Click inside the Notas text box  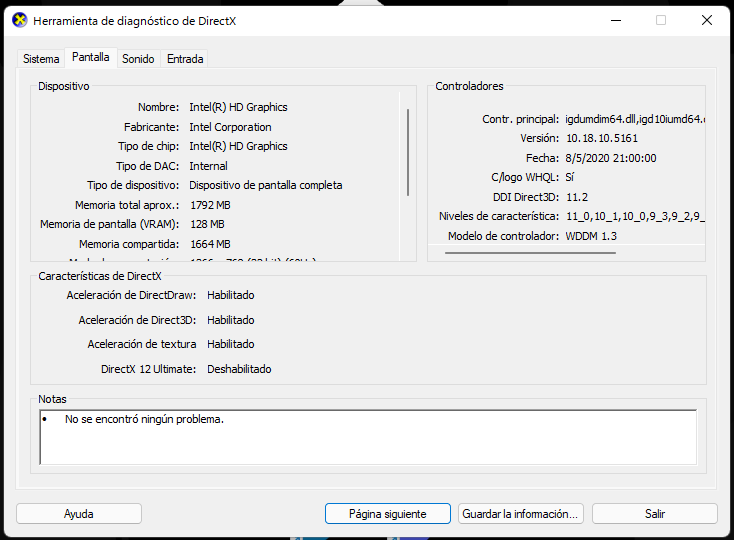coord(368,438)
